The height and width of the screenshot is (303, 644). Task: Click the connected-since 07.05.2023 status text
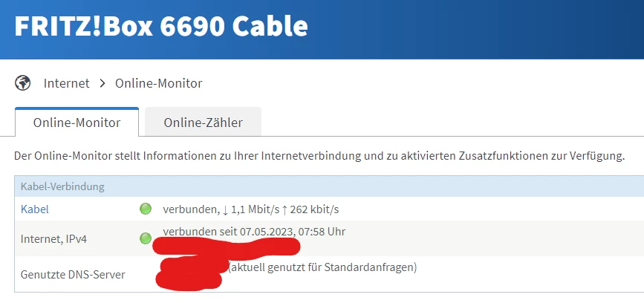click(254, 232)
